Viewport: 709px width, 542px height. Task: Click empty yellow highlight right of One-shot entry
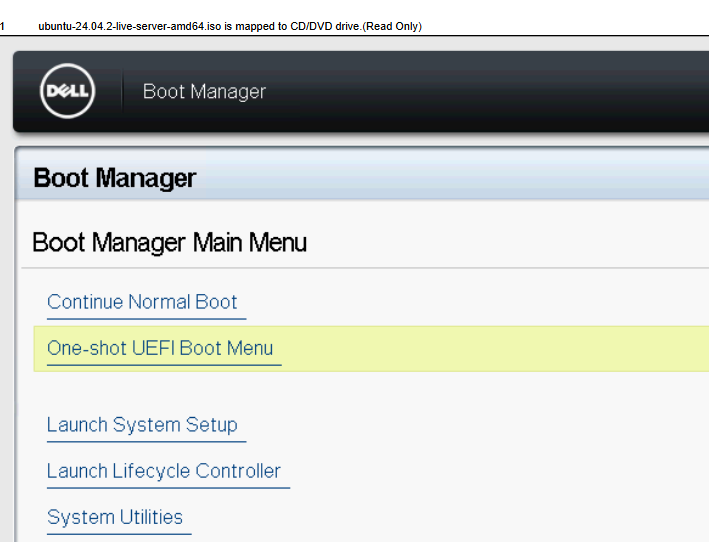coord(500,348)
